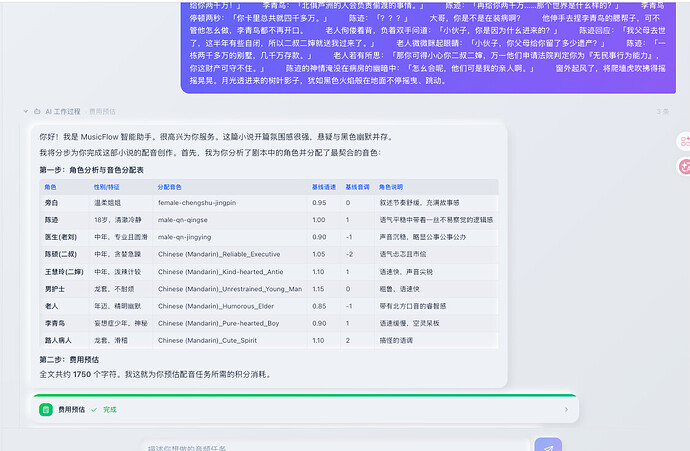Expand the 费用预估 card right arrow

click(566, 410)
